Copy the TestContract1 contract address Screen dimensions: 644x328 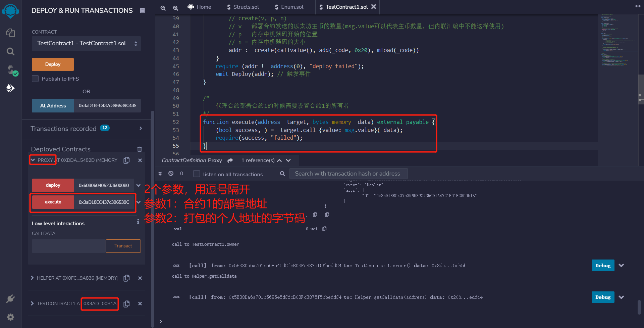tap(126, 303)
